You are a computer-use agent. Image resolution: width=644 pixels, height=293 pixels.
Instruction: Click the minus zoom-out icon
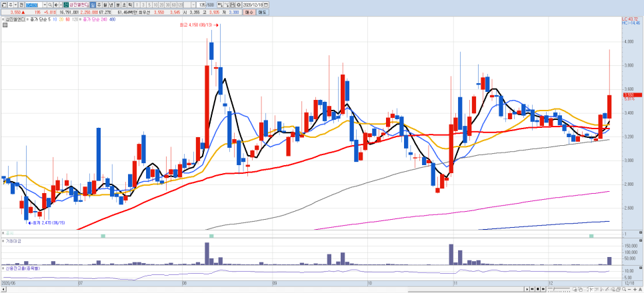pyautogui.click(x=629, y=289)
